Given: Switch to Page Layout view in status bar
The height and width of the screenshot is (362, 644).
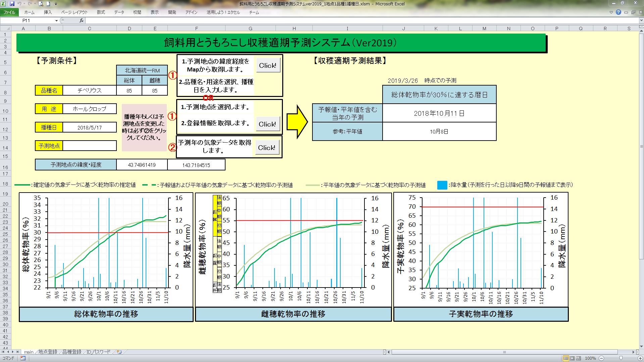Looking at the screenshot, I should [572, 358].
